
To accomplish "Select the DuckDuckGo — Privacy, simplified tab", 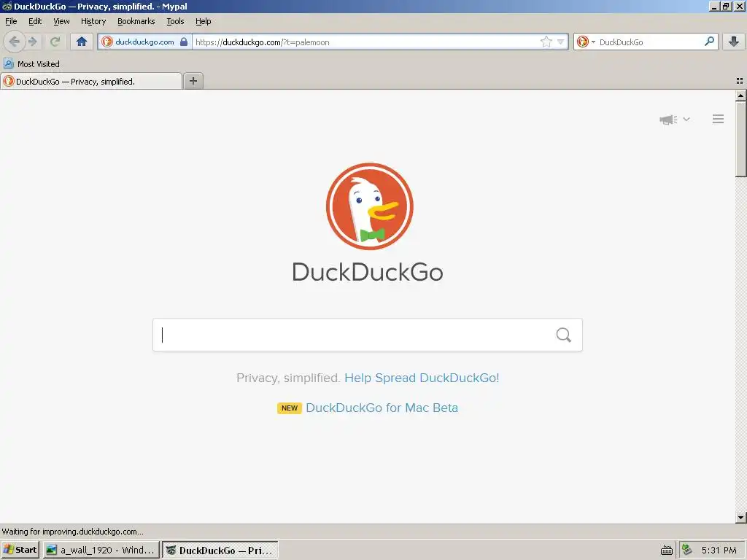I will coord(91,82).
